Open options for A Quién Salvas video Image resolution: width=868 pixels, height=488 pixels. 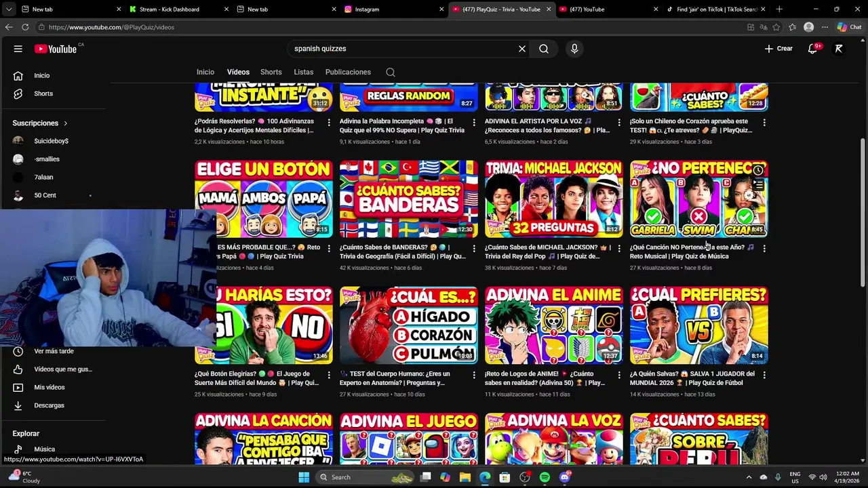(x=764, y=375)
